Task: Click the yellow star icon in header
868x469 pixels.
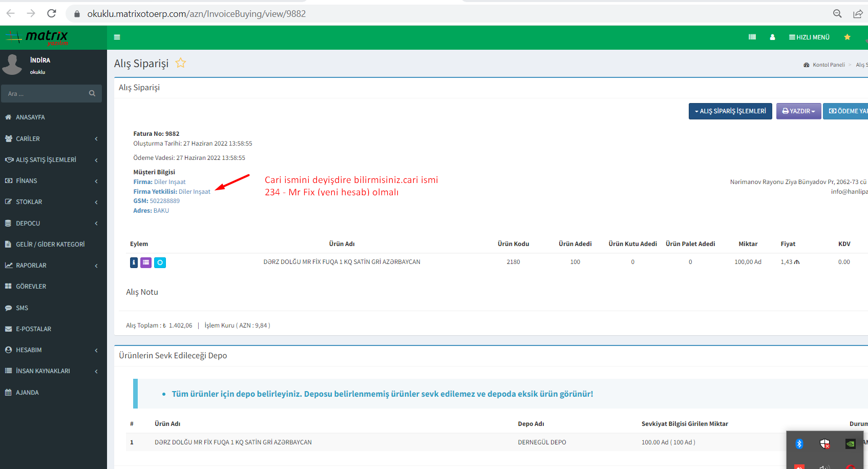Action: pyautogui.click(x=847, y=37)
